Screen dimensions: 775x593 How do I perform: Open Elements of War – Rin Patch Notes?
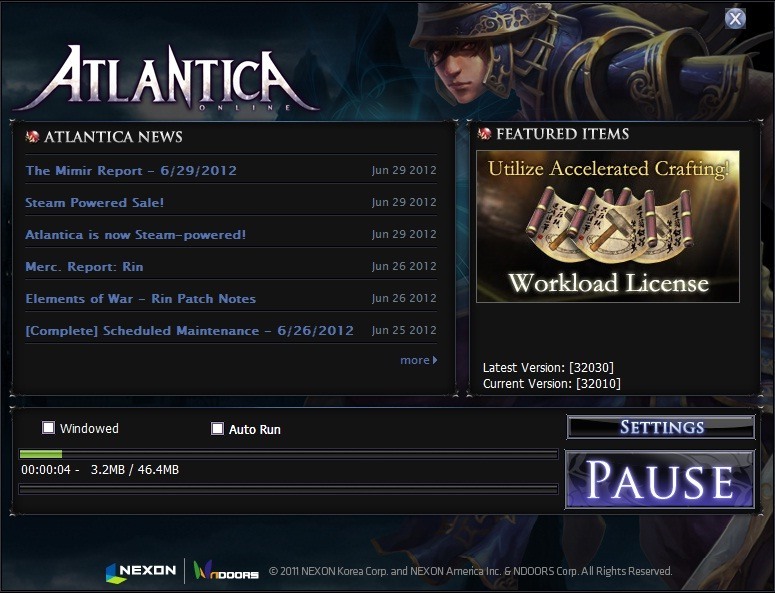141,299
